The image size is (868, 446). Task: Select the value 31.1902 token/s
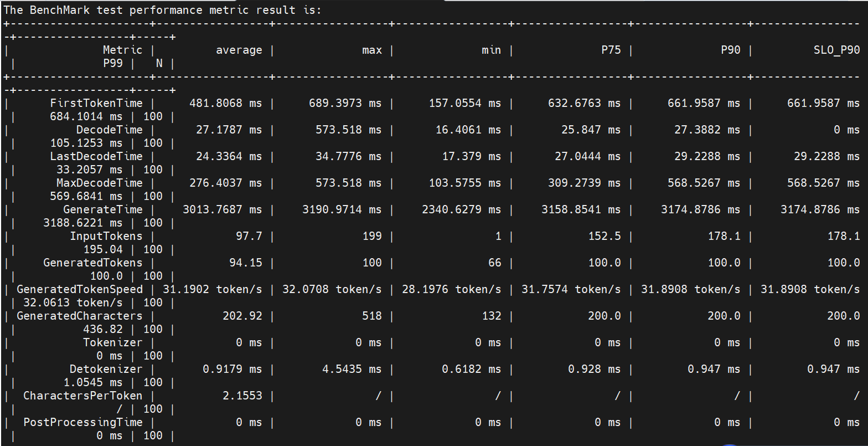tap(213, 289)
